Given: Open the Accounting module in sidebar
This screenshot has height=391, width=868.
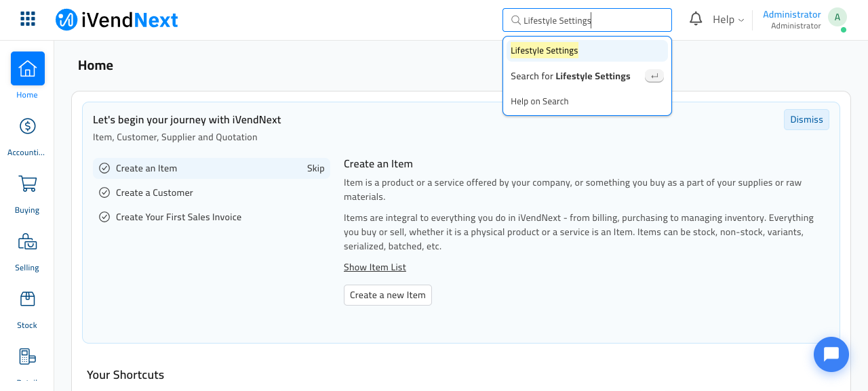Looking at the screenshot, I should (27, 136).
